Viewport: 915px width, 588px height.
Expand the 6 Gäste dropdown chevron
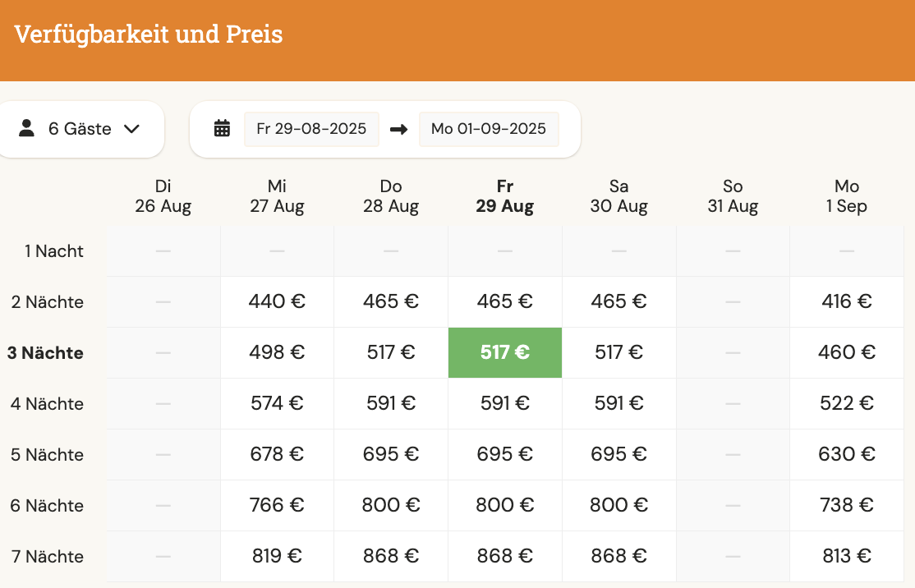click(x=132, y=129)
